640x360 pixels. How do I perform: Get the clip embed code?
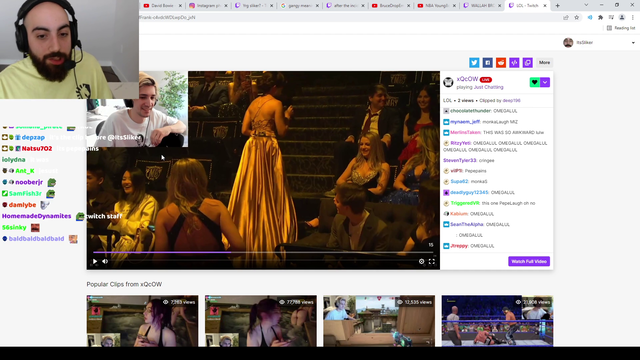514,62
